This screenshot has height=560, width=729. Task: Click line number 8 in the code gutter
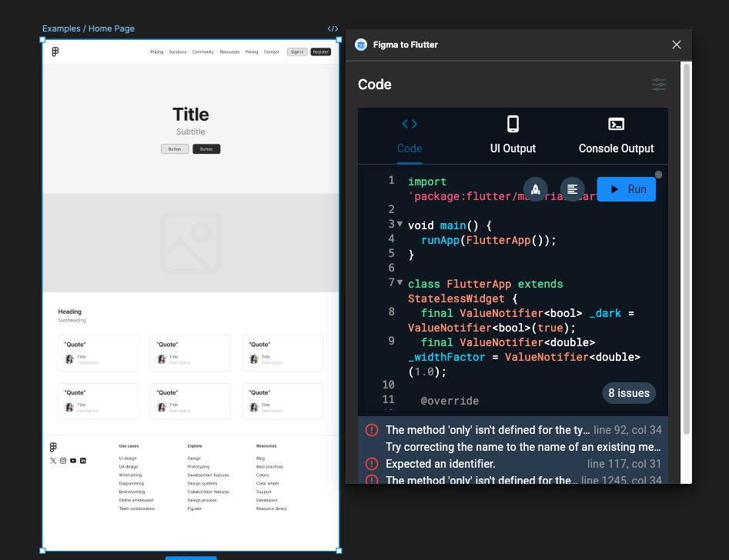point(392,312)
